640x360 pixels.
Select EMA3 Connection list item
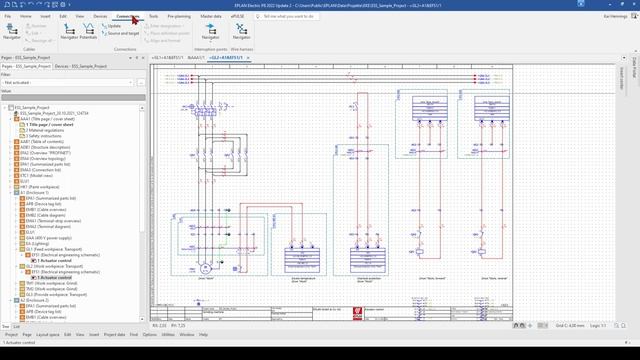pos(40,170)
